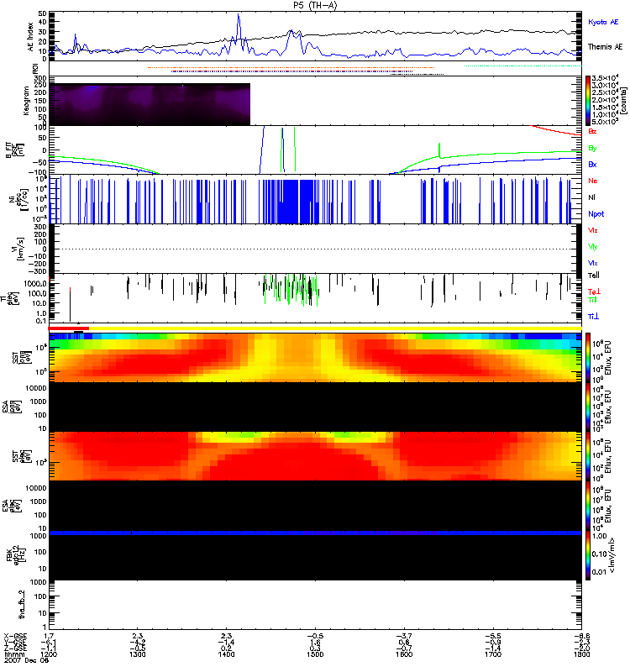
Task: Click the purple keogram image panel
Action: click(150, 104)
